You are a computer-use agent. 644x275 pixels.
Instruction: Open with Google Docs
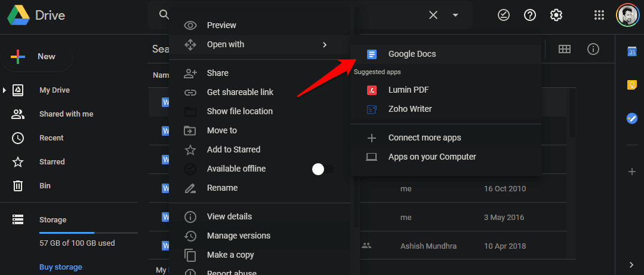(446, 54)
